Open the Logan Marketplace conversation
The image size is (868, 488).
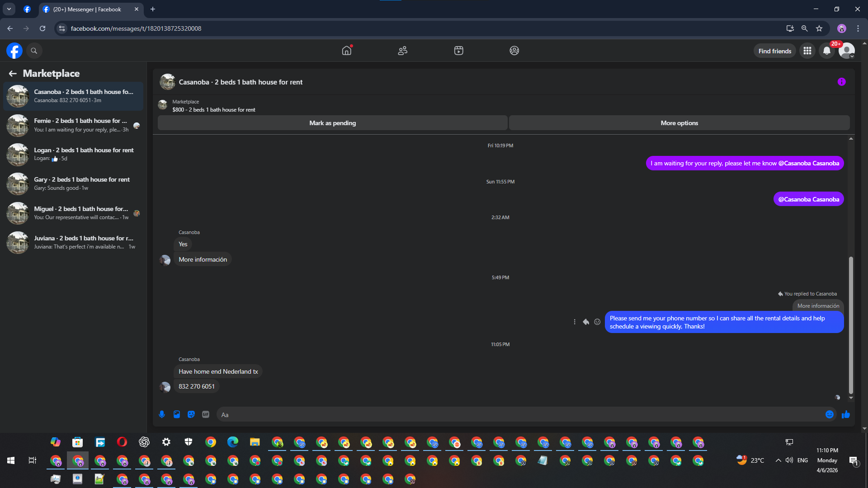click(73, 155)
